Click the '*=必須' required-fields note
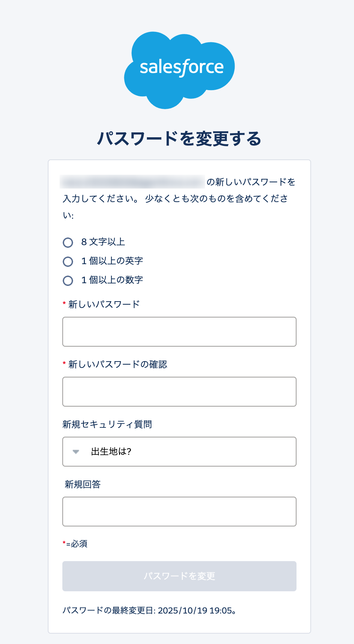The height and width of the screenshot is (644, 354). pyautogui.click(x=74, y=544)
